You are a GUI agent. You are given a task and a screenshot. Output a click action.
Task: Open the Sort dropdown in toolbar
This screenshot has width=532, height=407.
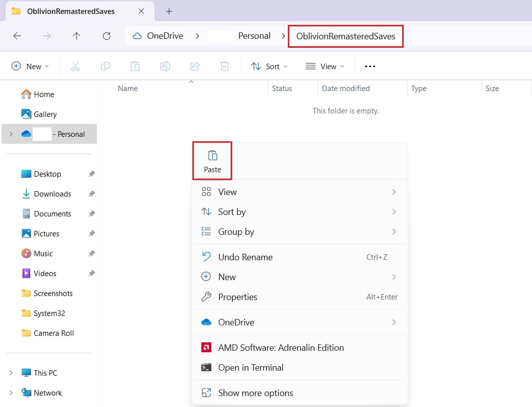[x=269, y=66]
